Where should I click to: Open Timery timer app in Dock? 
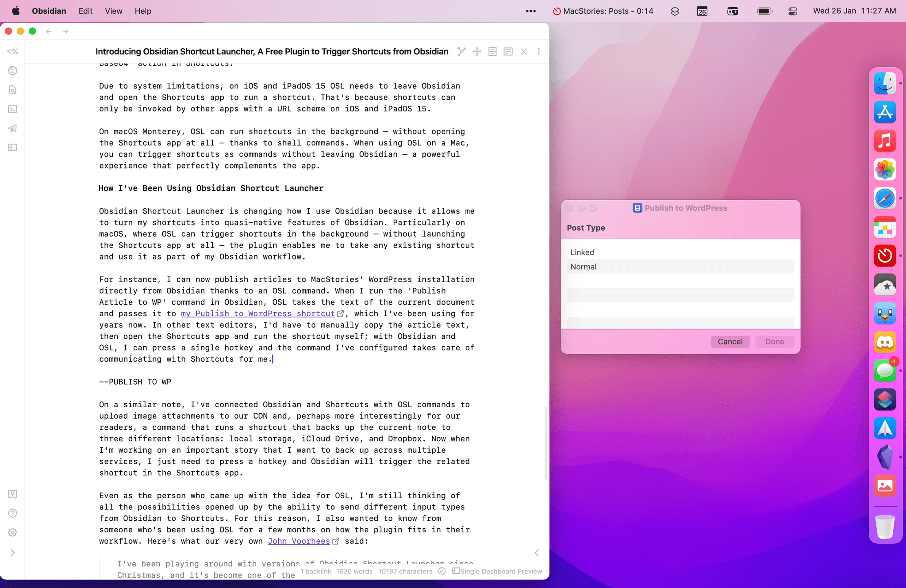[885, 256]
